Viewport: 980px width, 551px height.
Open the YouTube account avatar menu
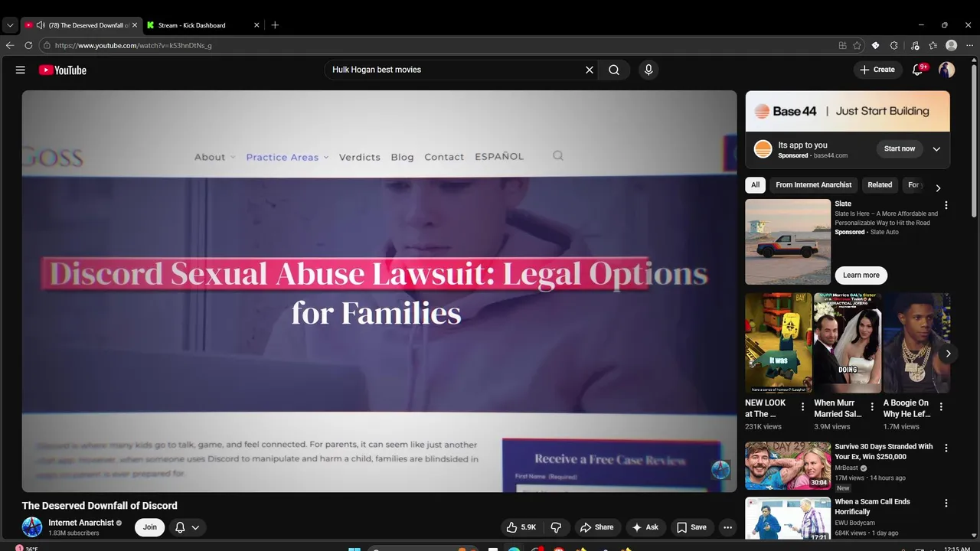[947, 70]
